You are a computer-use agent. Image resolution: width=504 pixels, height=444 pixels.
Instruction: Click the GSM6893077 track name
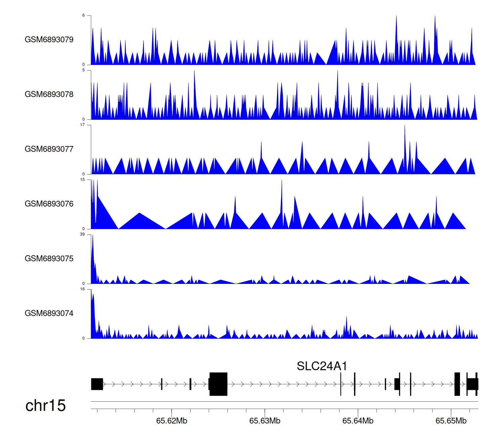pos(49,149)
